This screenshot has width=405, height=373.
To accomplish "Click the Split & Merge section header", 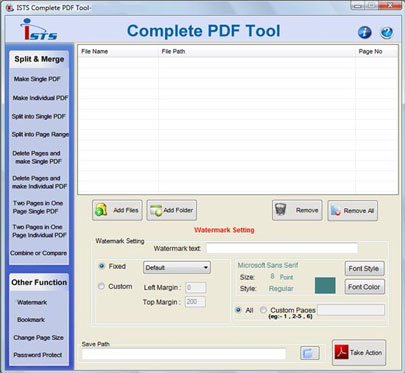I will pyautogui.click(x=39, y=59).
